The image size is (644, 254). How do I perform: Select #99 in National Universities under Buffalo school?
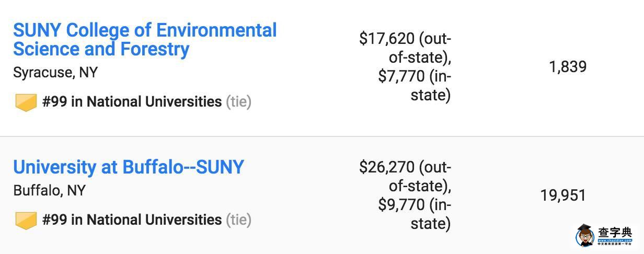click(x=132, y=220)
